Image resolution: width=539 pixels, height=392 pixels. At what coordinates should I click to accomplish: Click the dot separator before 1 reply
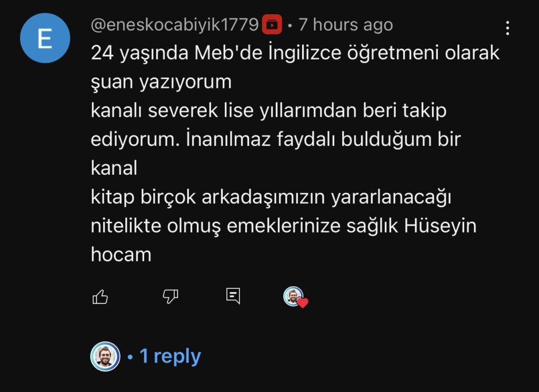point(130,357)
